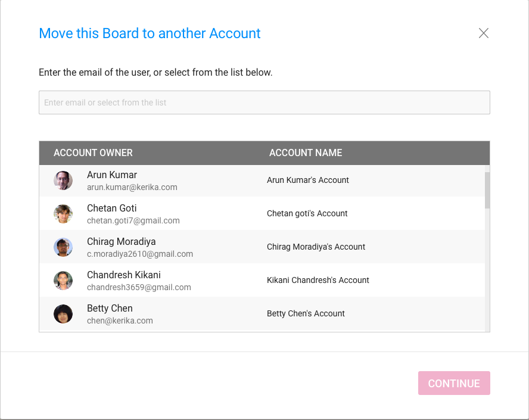Screen dimensions: 529x420
Task: Click the Account Name column header
Action: 306,153
